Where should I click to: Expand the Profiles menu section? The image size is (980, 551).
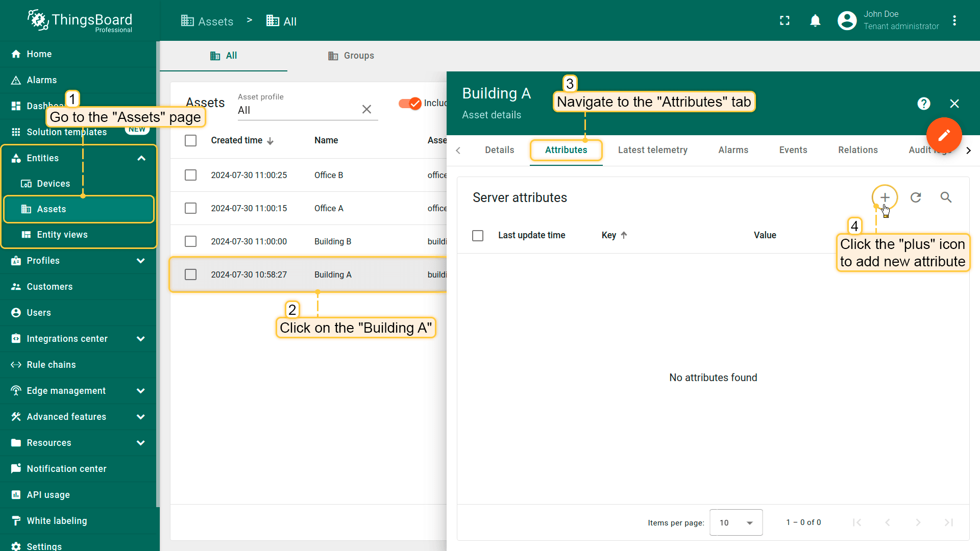[141, 261]
